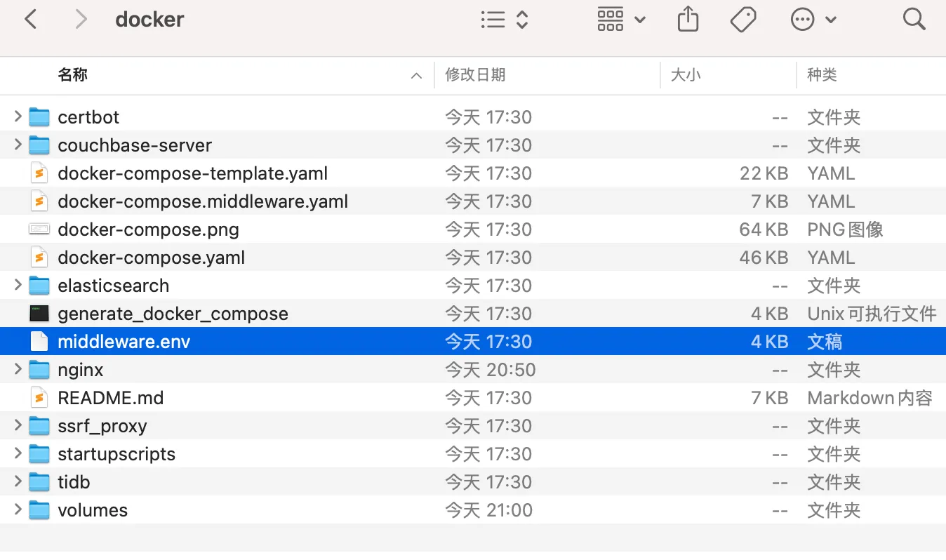Expand the tidb folder
The image size is (946, 560).
pos(18,481)
